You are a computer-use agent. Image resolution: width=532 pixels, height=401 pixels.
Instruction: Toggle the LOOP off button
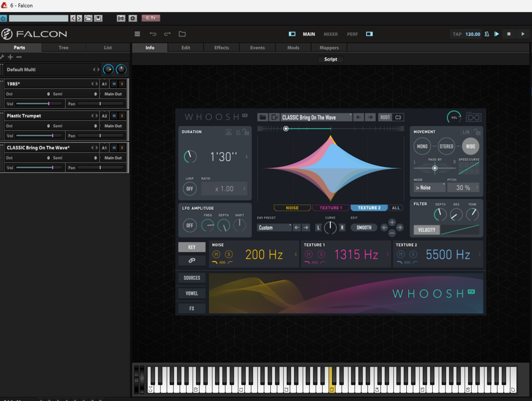(190, 189)
